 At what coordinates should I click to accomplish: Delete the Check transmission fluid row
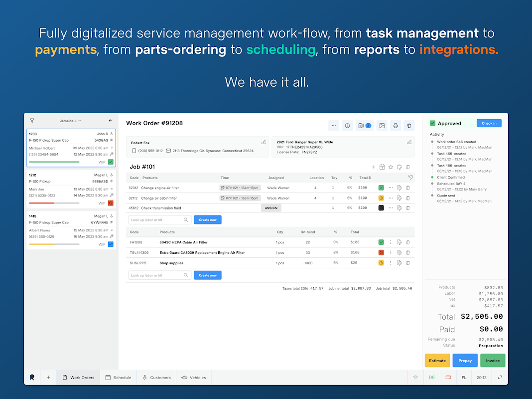point(408,208)
